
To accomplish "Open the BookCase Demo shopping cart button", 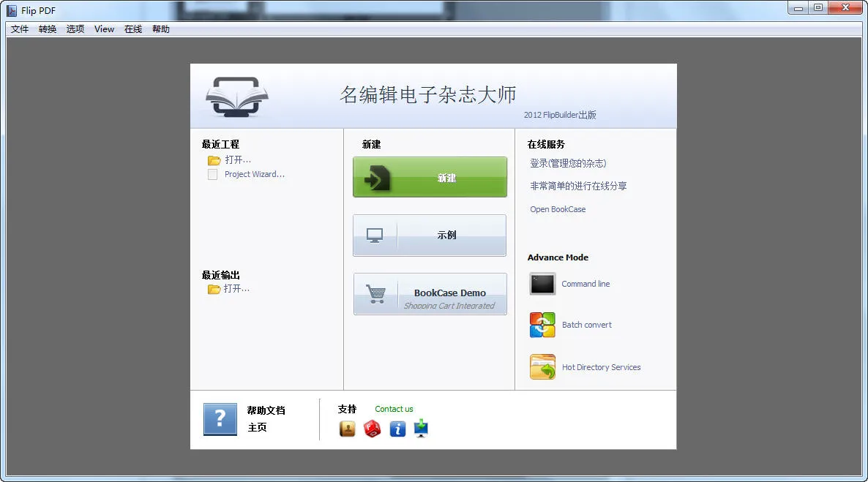I will (x=430, y=294).
